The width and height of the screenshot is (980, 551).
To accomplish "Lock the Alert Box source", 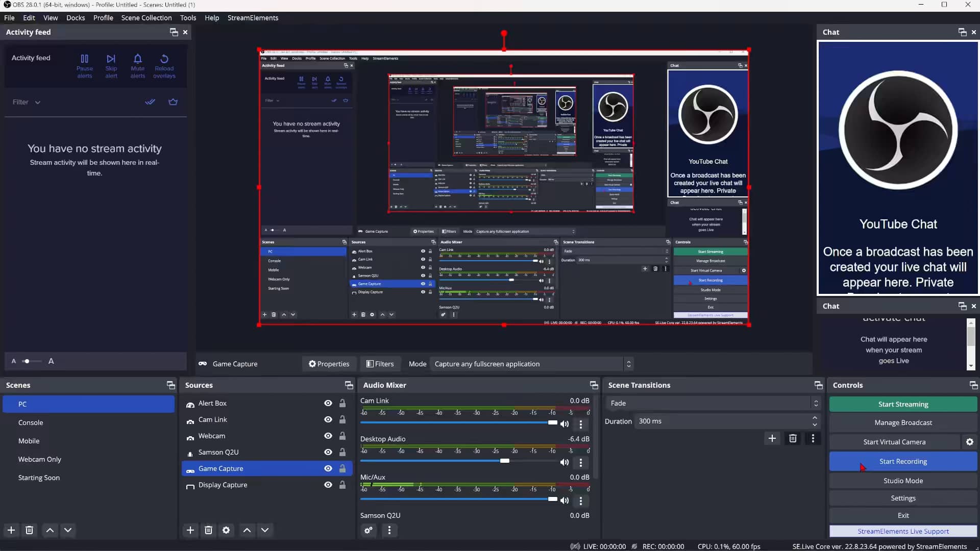I will [x=342, y=403].
